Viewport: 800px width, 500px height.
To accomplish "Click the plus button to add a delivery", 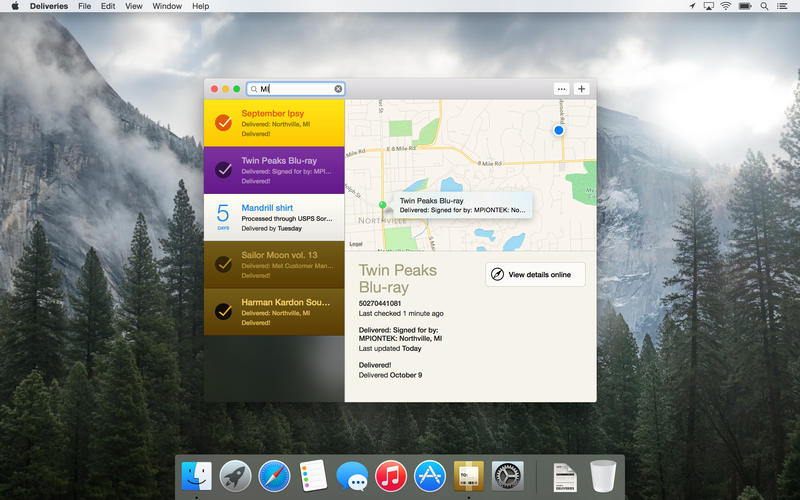I will pyautogui.click(x=582, y=89).
